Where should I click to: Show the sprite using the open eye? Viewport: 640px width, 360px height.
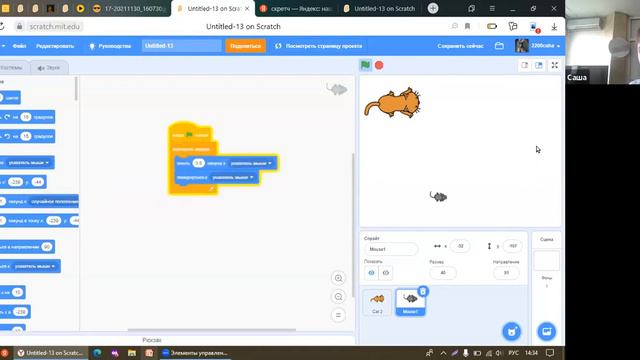371,273
